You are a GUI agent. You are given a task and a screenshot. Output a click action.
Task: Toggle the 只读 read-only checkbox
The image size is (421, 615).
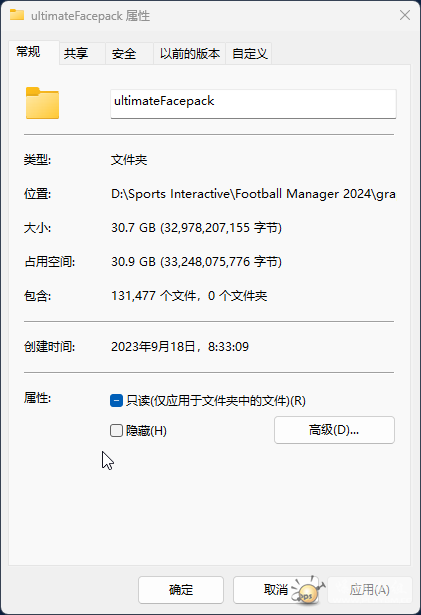pyautogui.click(x=116, y=400)
